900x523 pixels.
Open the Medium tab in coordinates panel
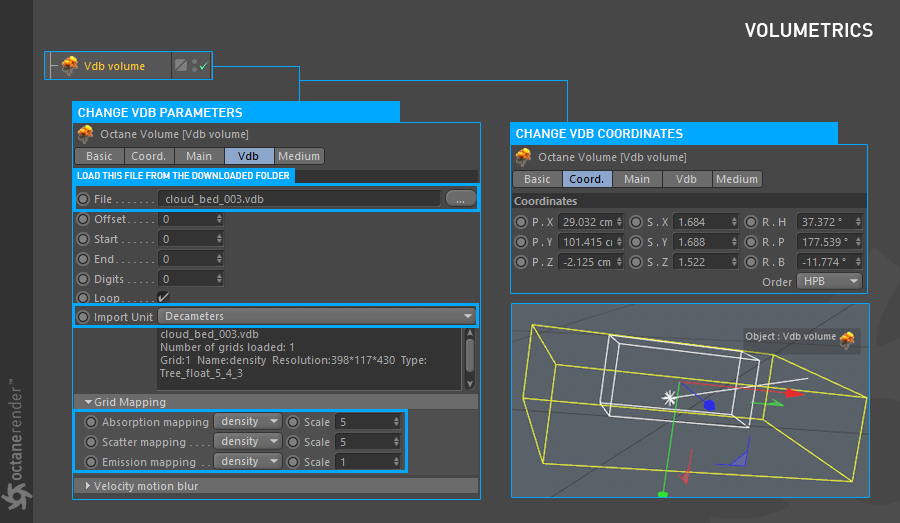pyautogui.click(x=737, y=179)
